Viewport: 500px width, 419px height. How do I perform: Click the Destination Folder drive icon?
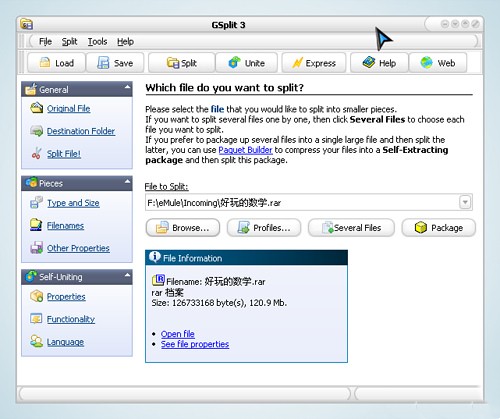pos(36,131)
